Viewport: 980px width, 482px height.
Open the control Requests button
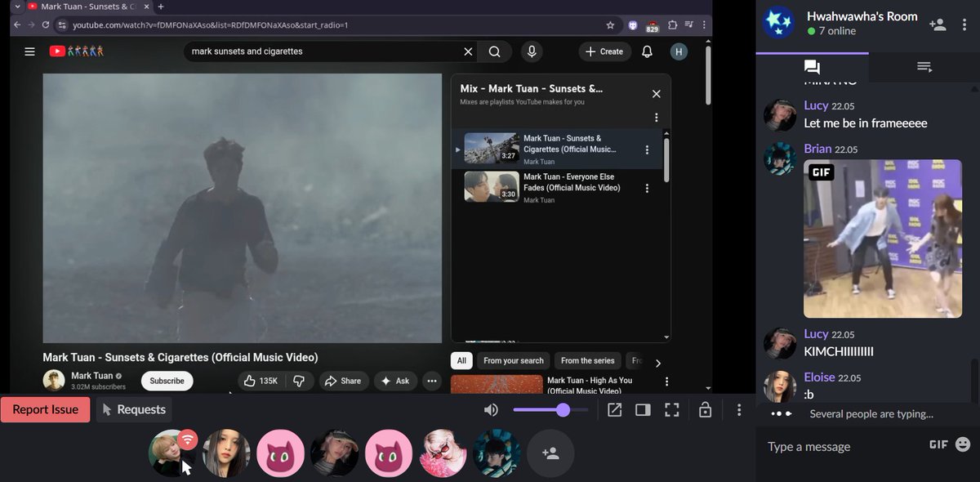click(134, 410)
